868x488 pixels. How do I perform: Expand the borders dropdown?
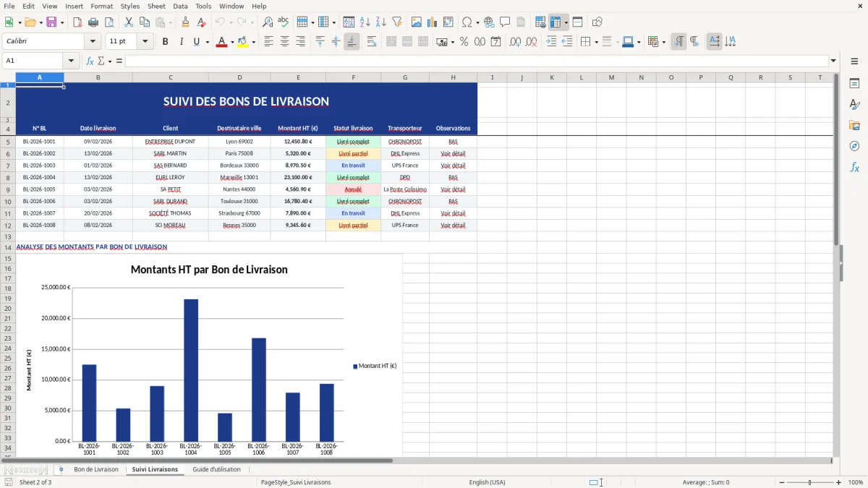[x=596, y=41]
